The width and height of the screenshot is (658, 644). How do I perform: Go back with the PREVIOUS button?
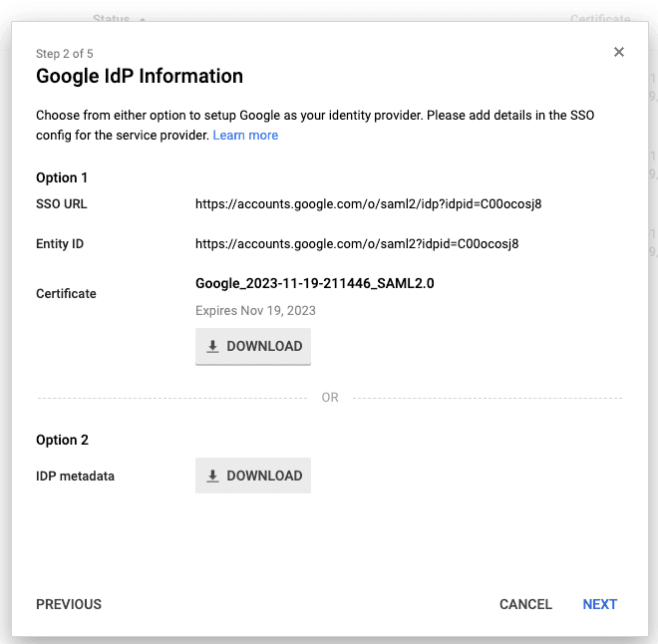tap(69, 604)
